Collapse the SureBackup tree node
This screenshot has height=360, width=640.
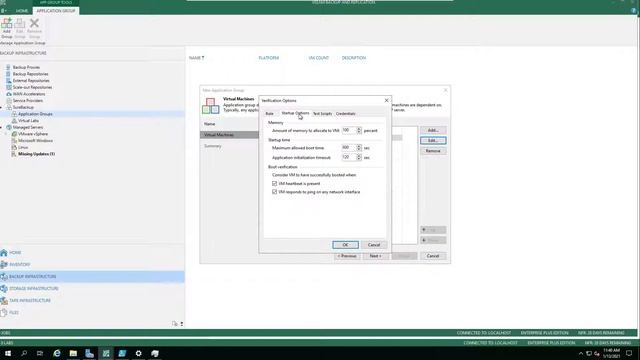(x=2, y=107)
